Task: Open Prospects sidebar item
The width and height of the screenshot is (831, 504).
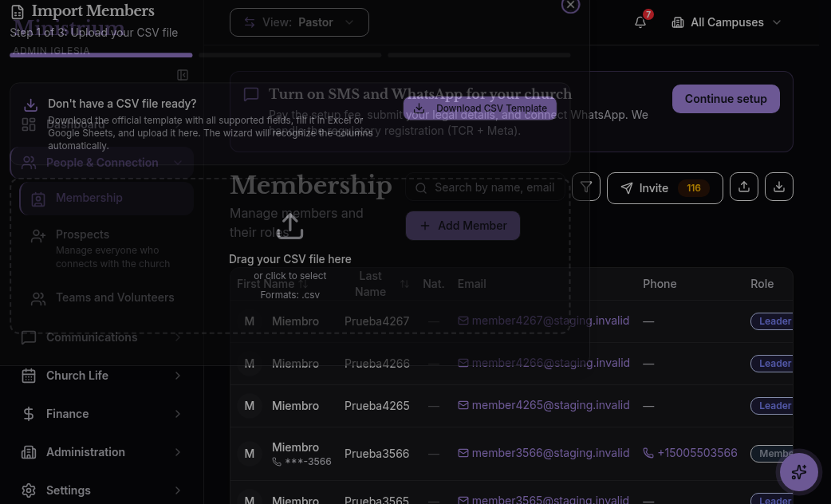Action: pyautogui.click(x=107, y=249)
